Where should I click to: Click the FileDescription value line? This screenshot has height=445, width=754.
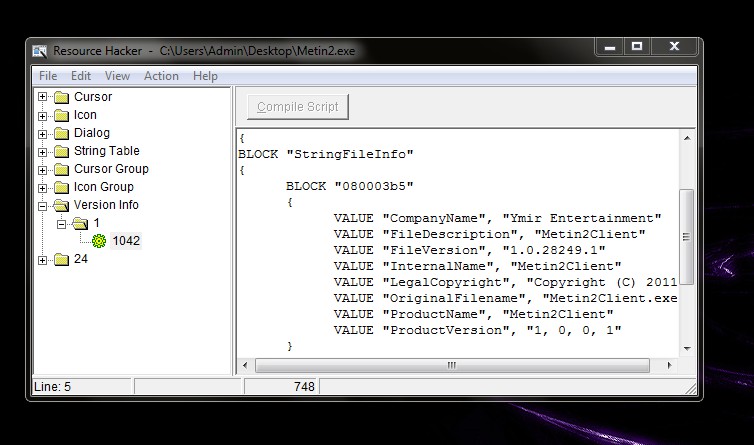pos(489,234)
